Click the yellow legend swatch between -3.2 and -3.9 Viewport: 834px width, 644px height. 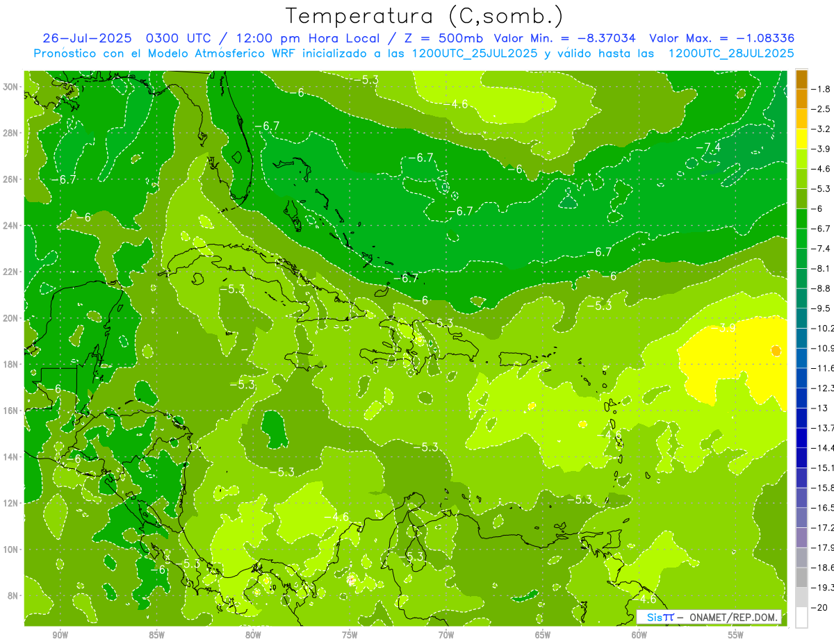(801, 139)
